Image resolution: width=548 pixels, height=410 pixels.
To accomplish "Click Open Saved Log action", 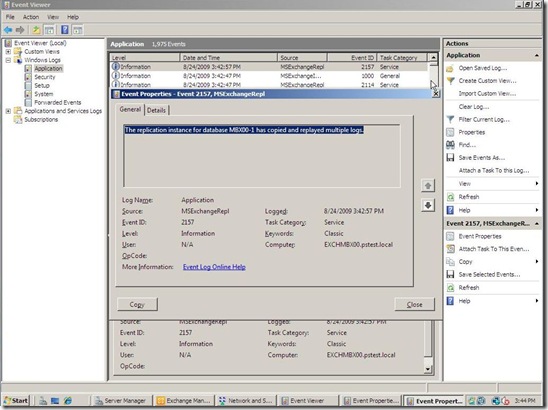I will [482, 68].
